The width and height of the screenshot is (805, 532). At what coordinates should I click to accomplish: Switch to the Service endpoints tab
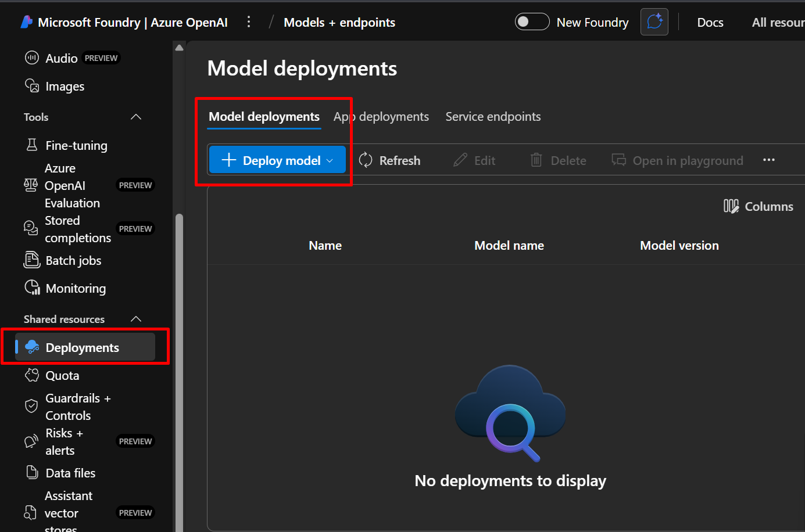coord(493,117)
